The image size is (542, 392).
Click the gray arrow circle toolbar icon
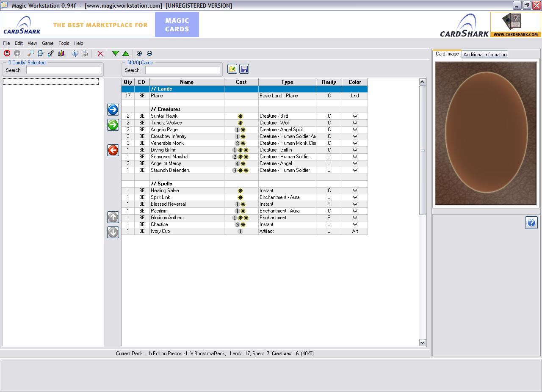(x=17, y=53)
